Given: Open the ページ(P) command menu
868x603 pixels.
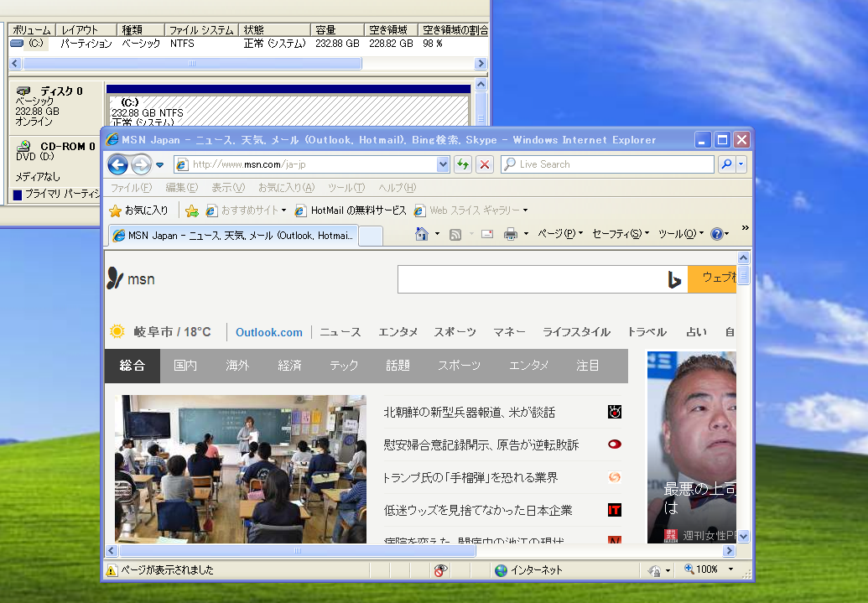Looking at the screenshot, I should coord(560,234).
